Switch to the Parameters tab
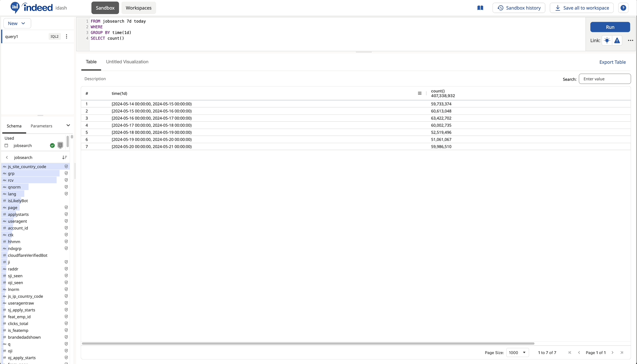This screenshot has height=364, width=637. point(41,126)
